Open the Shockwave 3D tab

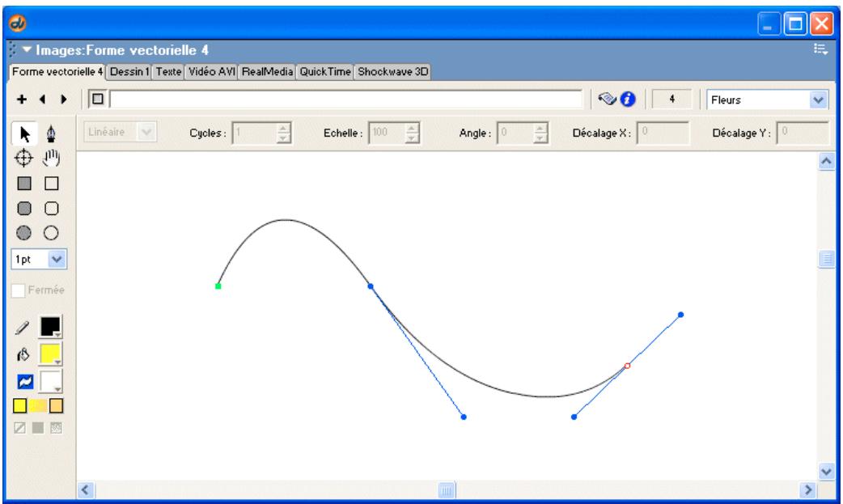tap(392, 71)
